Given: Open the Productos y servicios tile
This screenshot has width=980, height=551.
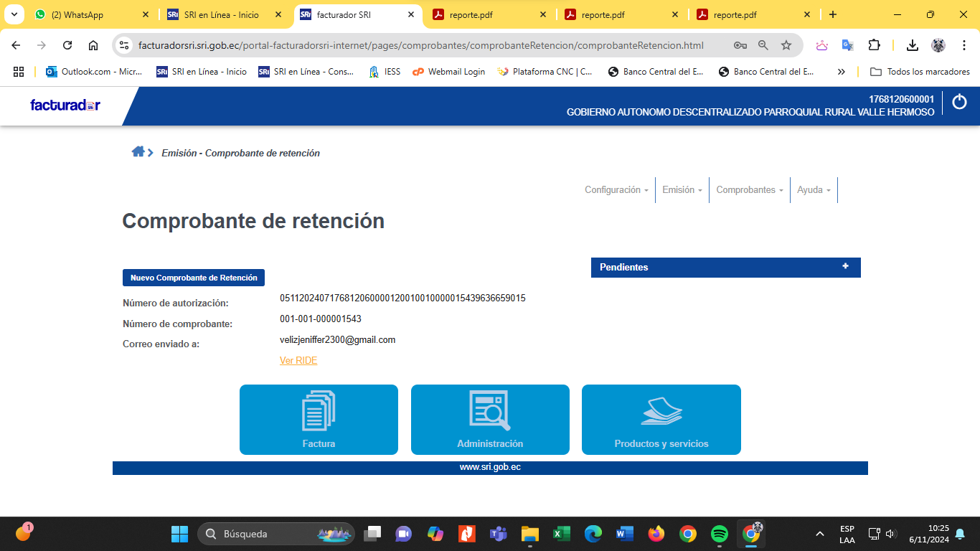Looking at the screenshot, I should click(x=661, y=420).
